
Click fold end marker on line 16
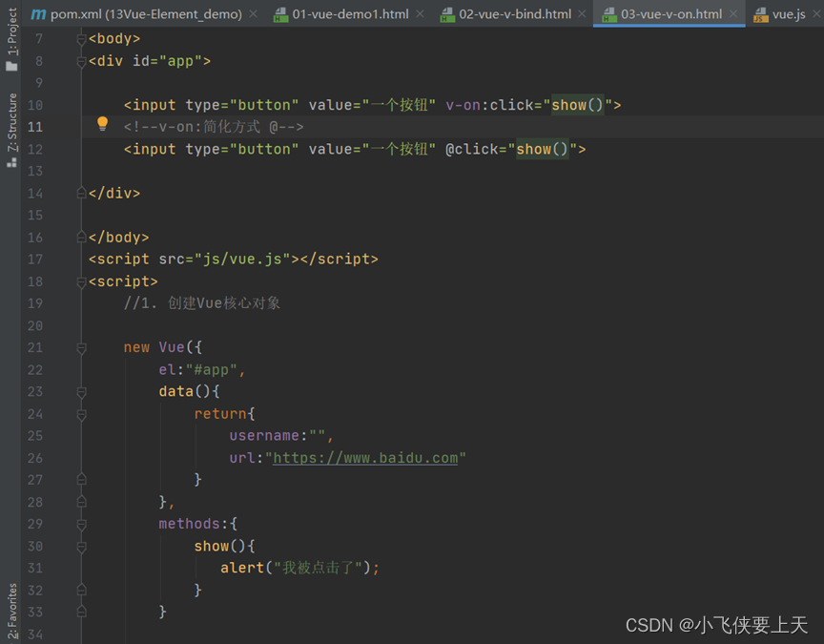point(81,238)
